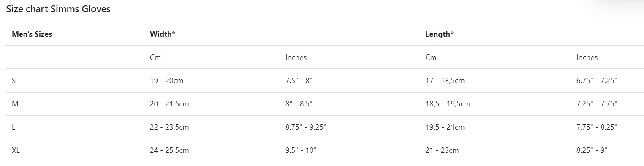
Task: Select the 8" - 8.5" width cell
Action: point(299,104)
